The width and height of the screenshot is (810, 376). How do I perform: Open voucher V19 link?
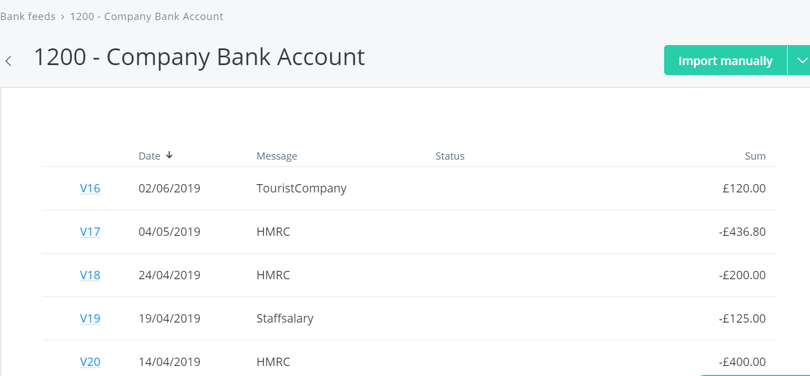click(90, 318)
